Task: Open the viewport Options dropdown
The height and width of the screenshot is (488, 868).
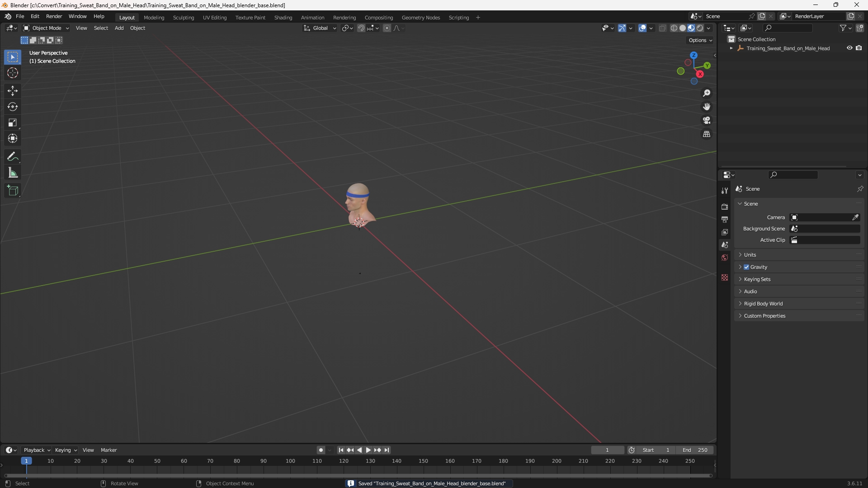Action: pos(700,40)
